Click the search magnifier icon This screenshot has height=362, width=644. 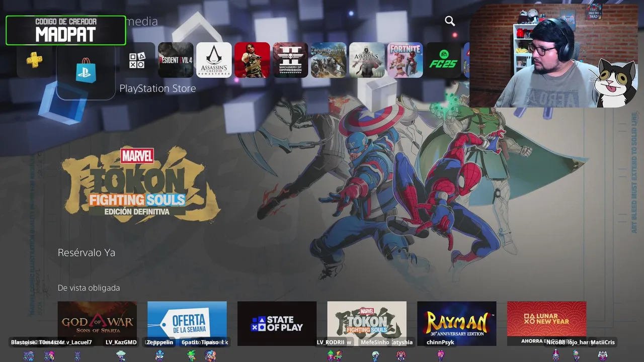click(450, 21)
